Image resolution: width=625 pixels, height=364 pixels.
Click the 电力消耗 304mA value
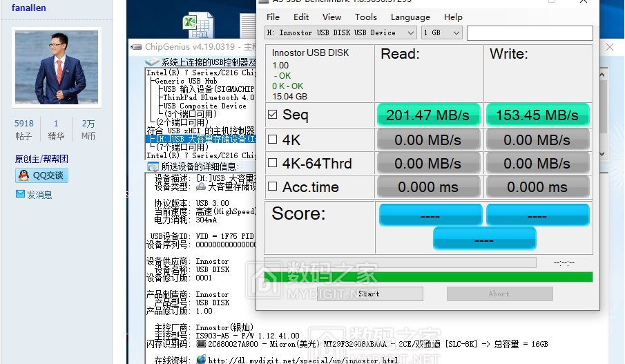206,220
